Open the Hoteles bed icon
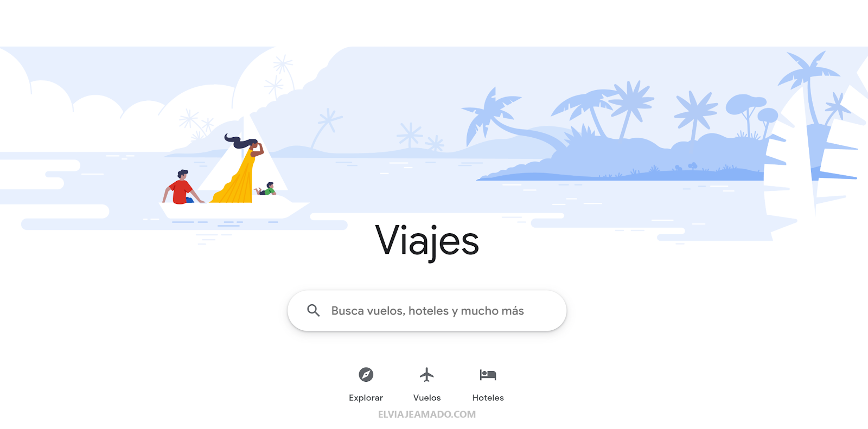The image size is (868, 429). tap(488, 374)
